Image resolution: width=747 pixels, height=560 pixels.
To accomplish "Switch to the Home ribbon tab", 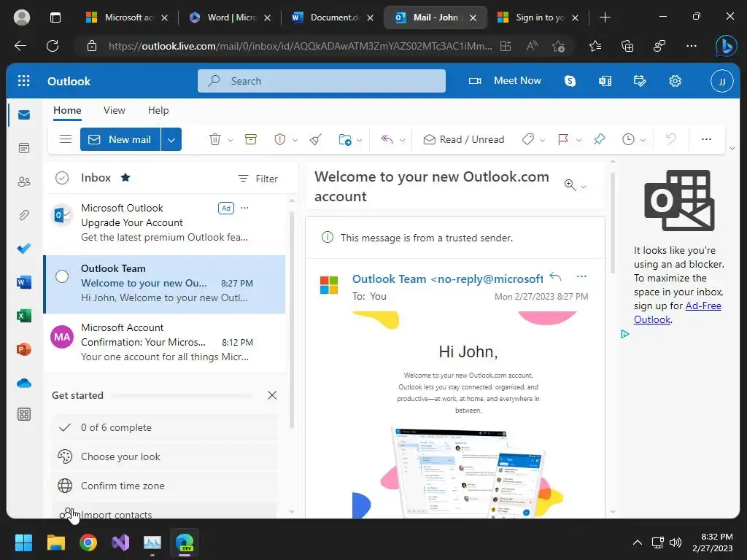I will [x=67, y=111].
